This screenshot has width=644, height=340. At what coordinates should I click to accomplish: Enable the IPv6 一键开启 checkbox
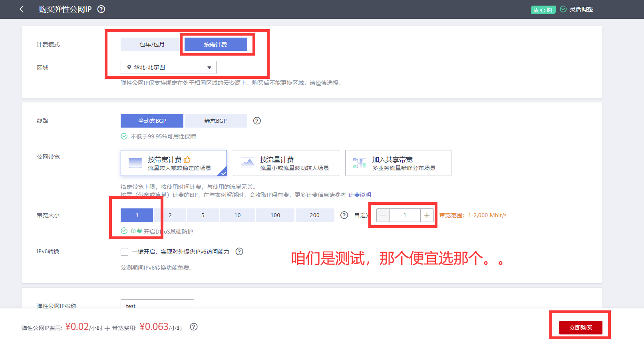coord(125,252)
